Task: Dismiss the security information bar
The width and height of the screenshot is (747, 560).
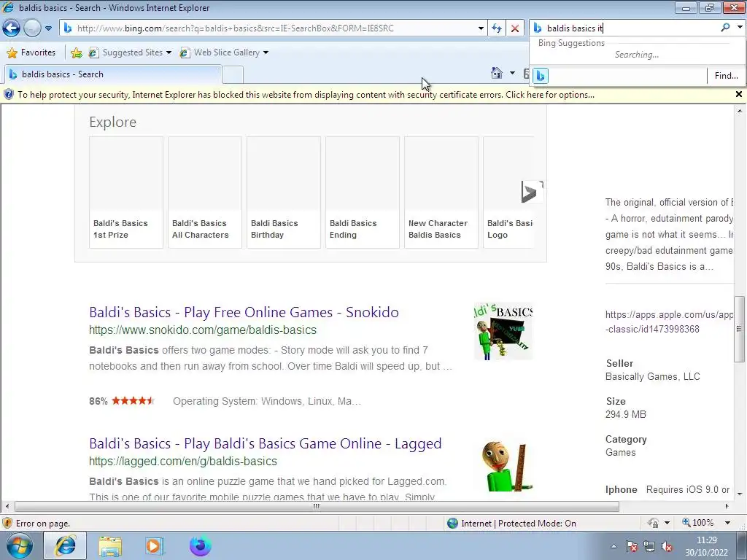Action: 739,94
